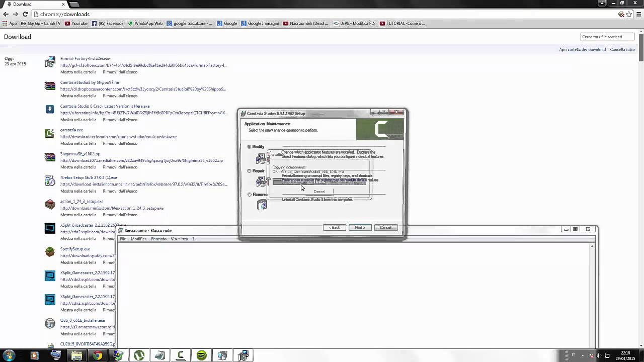Open WhatsApp Web bookmark
Viewport: 644px width, 362px height.
point(145,23)
